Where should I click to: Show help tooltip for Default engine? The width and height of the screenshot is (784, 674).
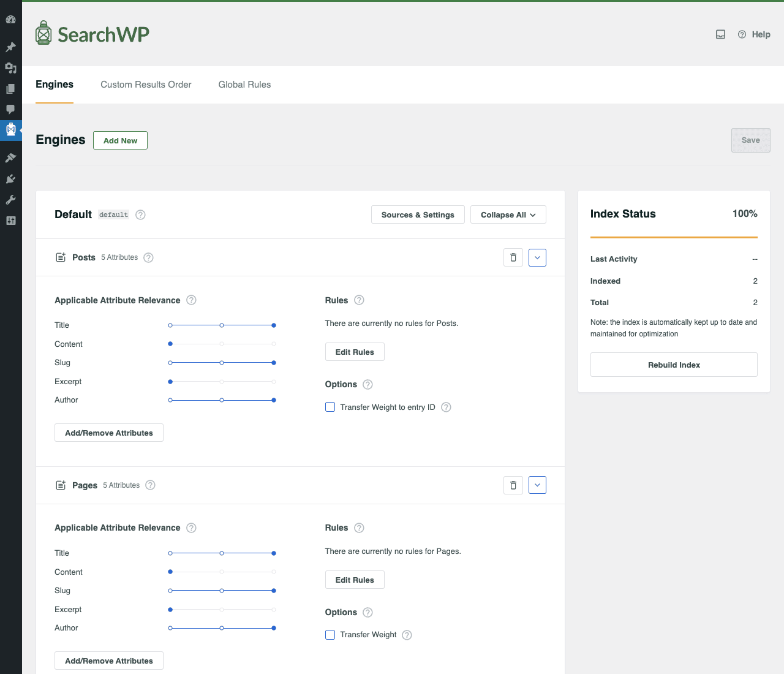pos(140,214)
